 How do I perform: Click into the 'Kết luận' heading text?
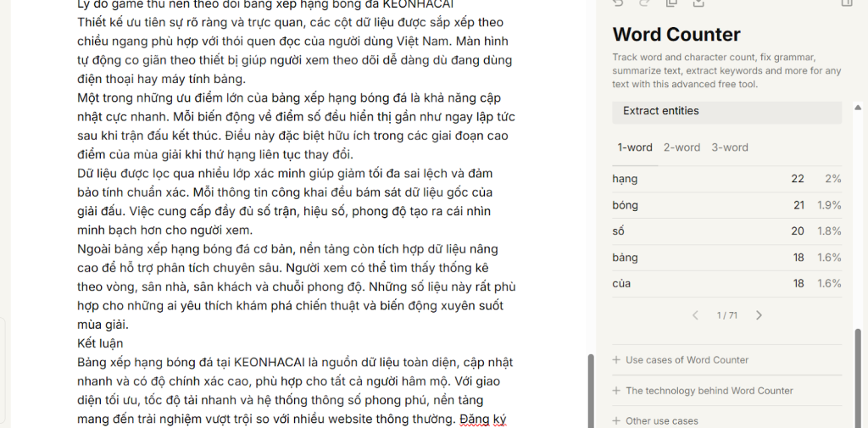tap(100, 343)
